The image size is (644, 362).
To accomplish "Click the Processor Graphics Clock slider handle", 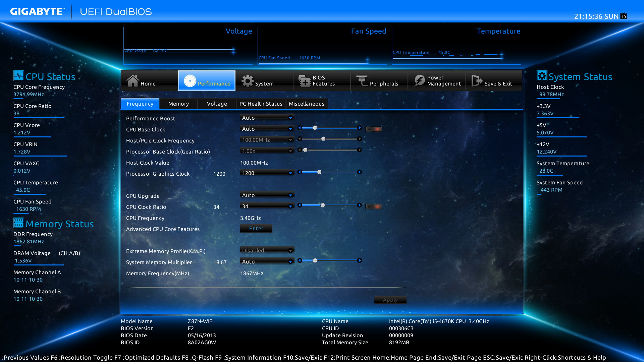I will click(x=319, y=172).
